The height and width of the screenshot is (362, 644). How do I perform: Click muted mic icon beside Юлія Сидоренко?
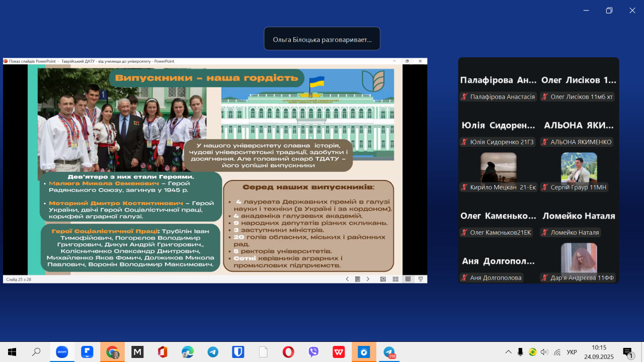[465, 142]
